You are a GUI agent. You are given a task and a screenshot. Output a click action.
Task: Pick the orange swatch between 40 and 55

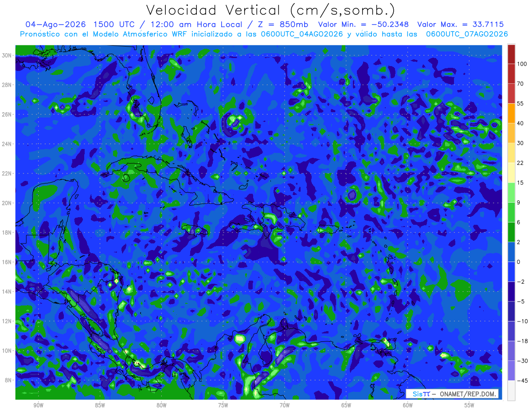[x=511, y=114]
